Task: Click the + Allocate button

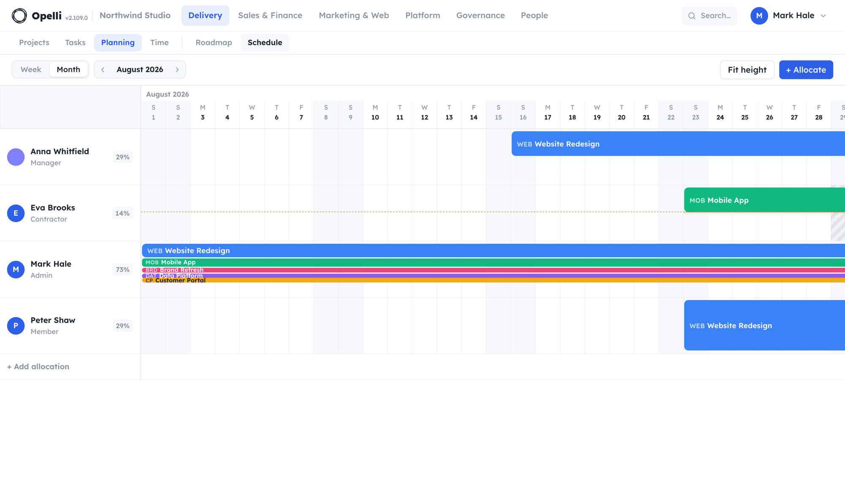Action: (x=806, y=70)
